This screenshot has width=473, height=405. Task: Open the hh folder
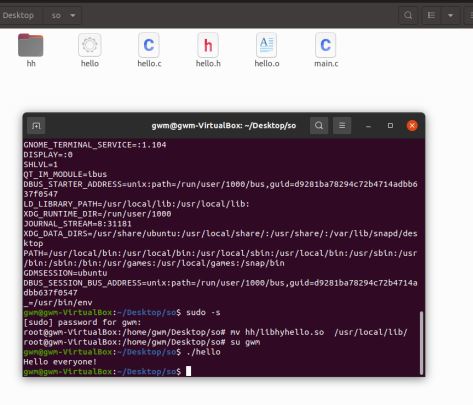tap(31, 50)
